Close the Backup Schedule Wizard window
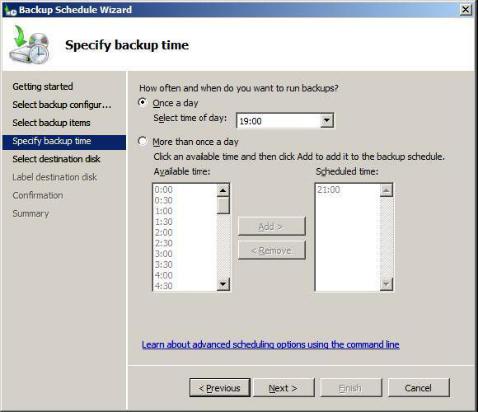478x412 pixels. click(466, 9)
